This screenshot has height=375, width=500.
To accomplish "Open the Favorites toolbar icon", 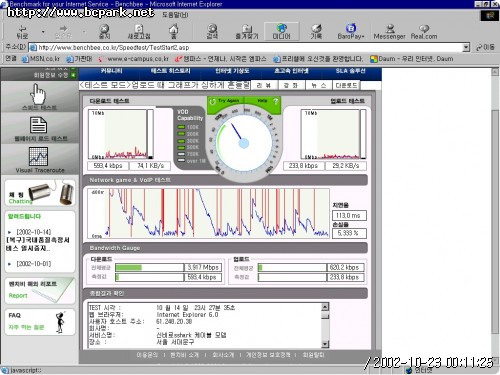I will [x=247, y=31].
